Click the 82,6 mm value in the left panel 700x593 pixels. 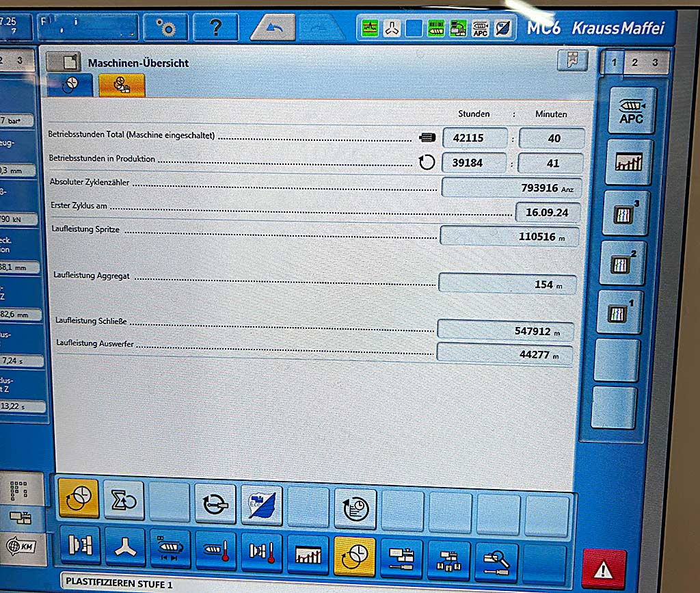coord(20,314)
